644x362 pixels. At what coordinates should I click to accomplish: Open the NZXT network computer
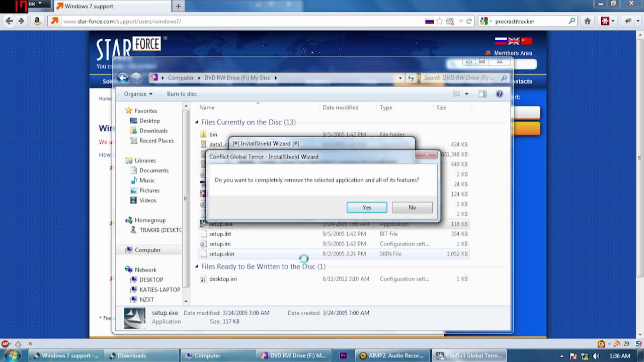146,300
